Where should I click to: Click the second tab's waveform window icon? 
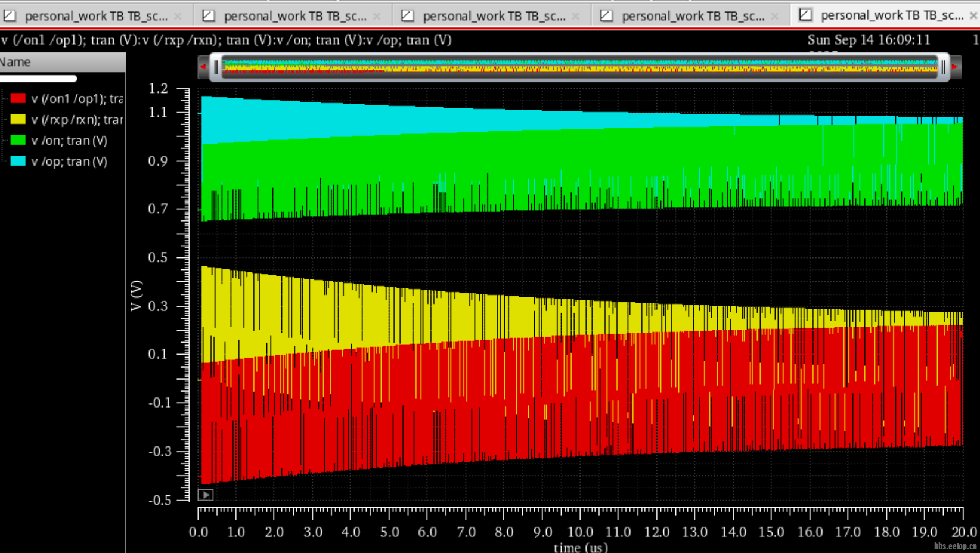(208, 15)
